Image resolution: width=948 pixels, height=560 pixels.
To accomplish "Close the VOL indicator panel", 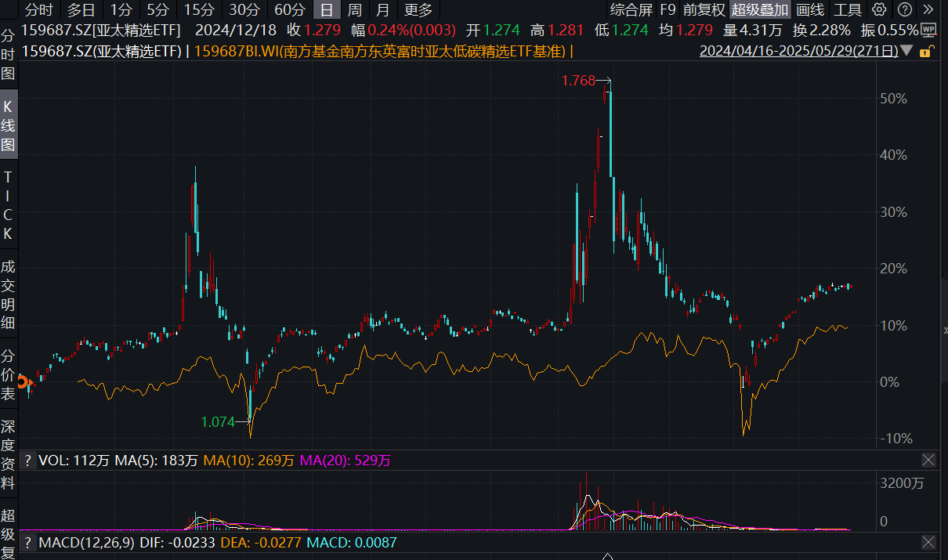I will tap(928, 461).
